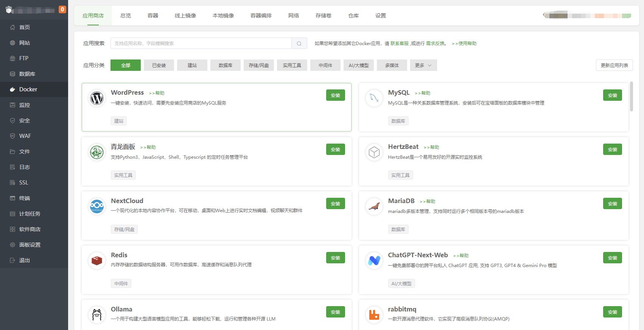
Task: Click the log icon beside 日志
Action: coord(12,167)
